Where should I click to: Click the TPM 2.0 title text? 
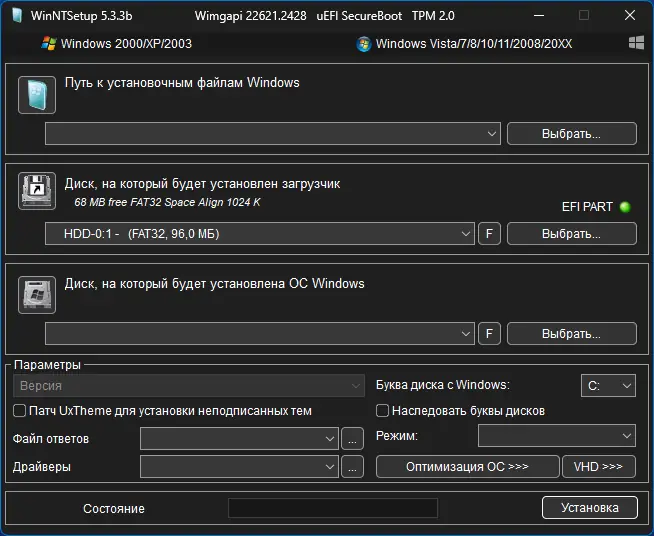433,16
